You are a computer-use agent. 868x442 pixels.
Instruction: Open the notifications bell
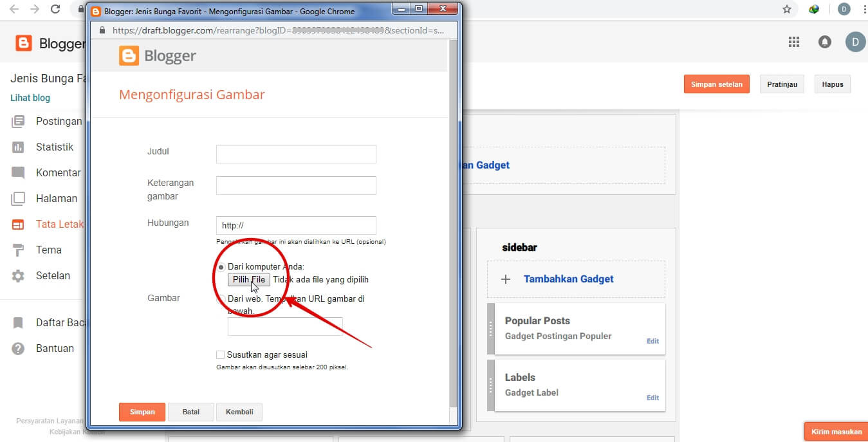[825, 42]
